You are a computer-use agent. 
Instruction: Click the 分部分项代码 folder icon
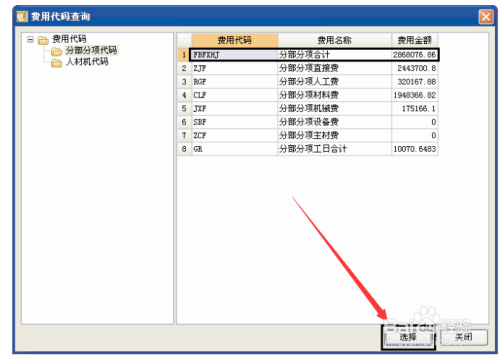coord(57,51)
